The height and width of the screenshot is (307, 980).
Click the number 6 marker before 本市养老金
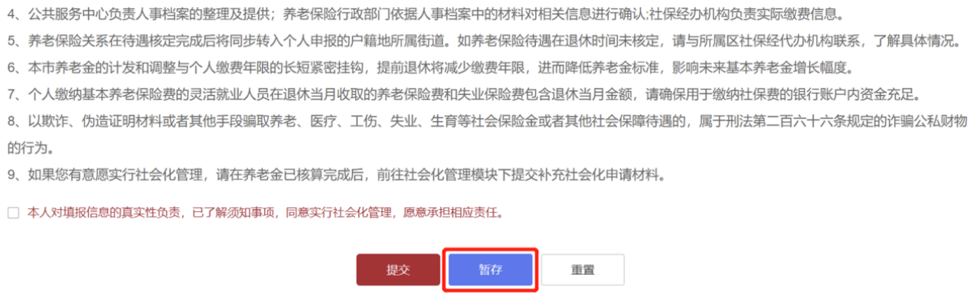(11, 68)
